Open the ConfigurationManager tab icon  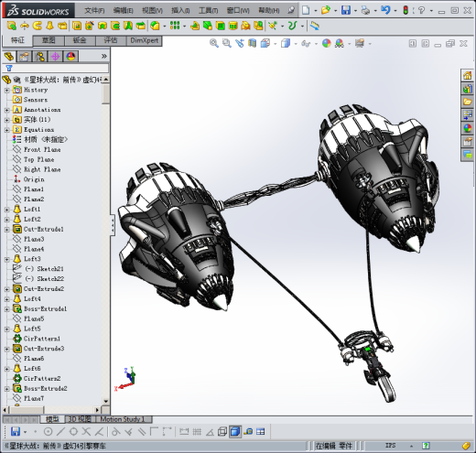point(39,57)
